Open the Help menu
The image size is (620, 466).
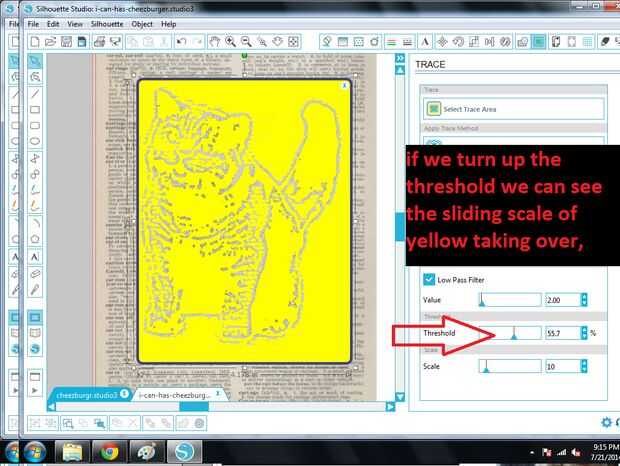168,24
